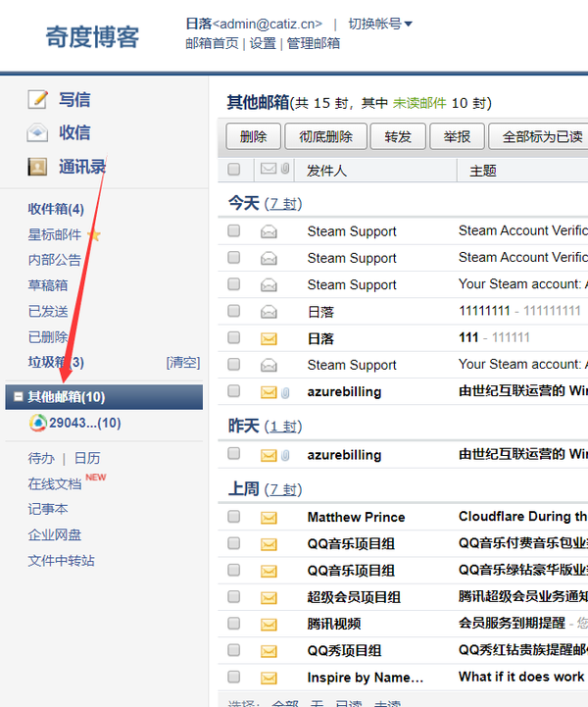
Task: Go to the 草稿箱 drafts folder
Action: (x=48, y=285)
